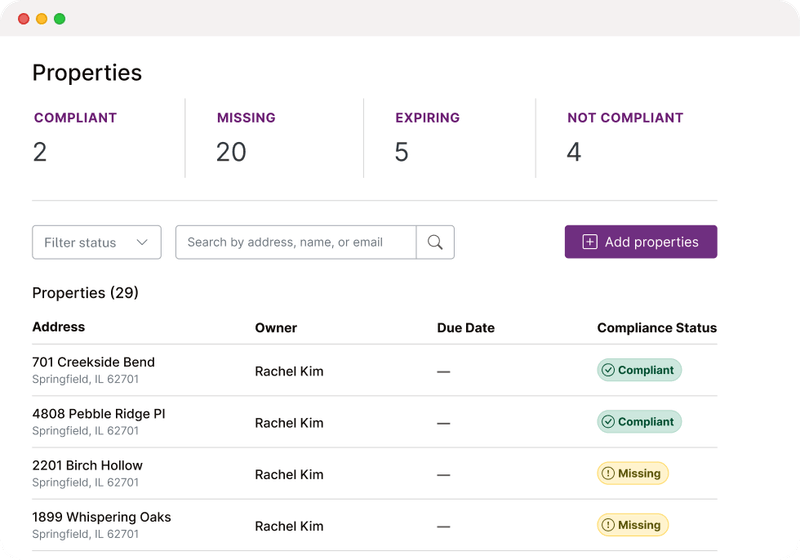Click the Owner column header
The height and width of the screenshot is (560, 800).
276,328
